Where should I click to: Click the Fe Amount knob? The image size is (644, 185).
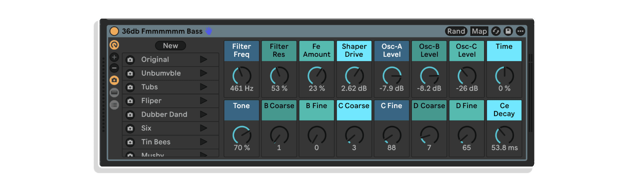pyautogui.click(x=317, y=76)
